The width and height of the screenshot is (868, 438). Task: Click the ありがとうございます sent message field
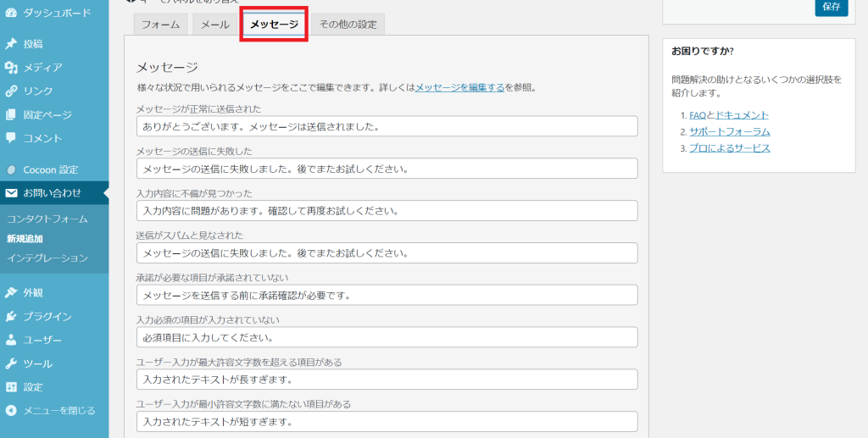pyautogui.click(x=387, y=126)
